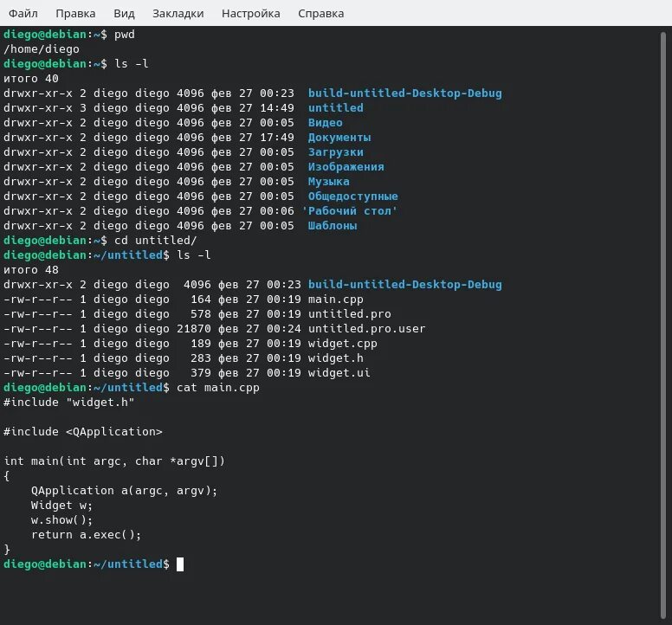The height and width of the screenshot is (625, 672).
Task: Select the 'Документы' directory name
Action: click(339, 137)
